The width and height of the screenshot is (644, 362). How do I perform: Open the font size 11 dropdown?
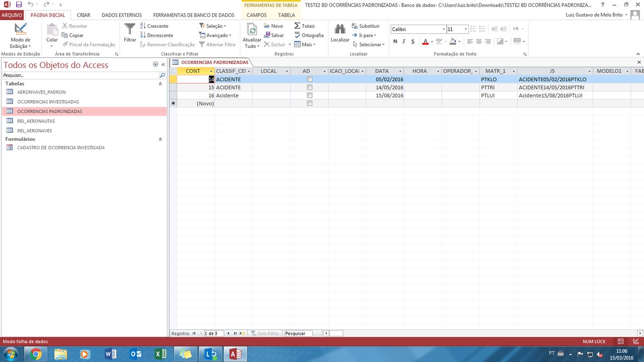click(466, 29)
